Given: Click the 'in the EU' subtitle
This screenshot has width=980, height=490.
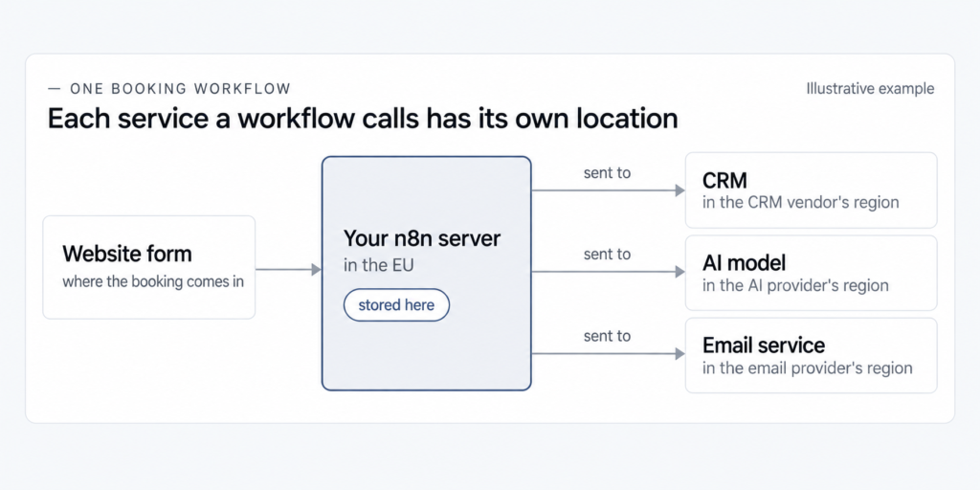Looking at the screenshot, I should 379,265.
